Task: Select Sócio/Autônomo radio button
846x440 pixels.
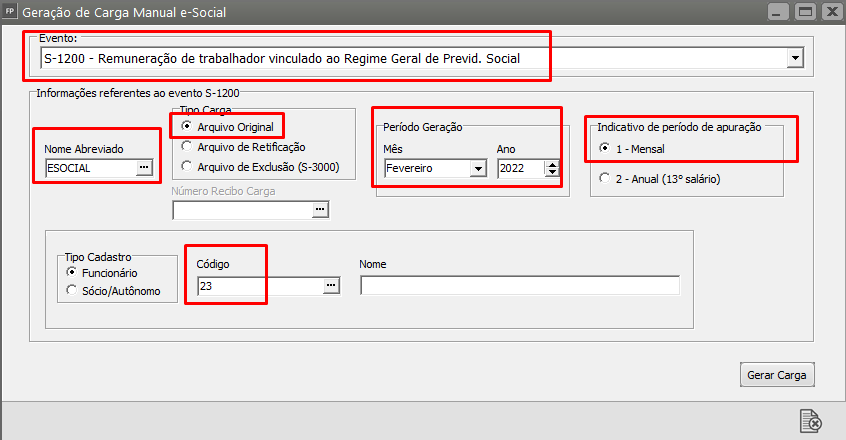Action: coord(71,290)
